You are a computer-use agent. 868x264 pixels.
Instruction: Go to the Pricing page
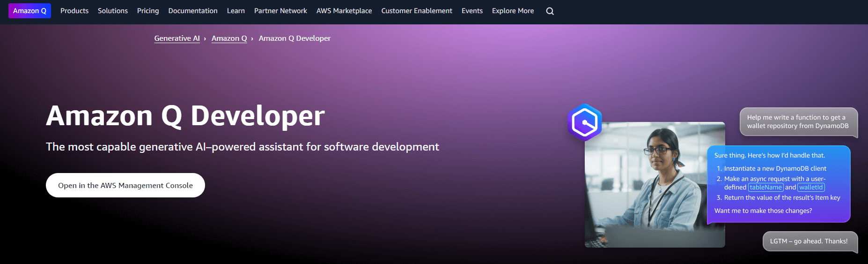point(148,11)
